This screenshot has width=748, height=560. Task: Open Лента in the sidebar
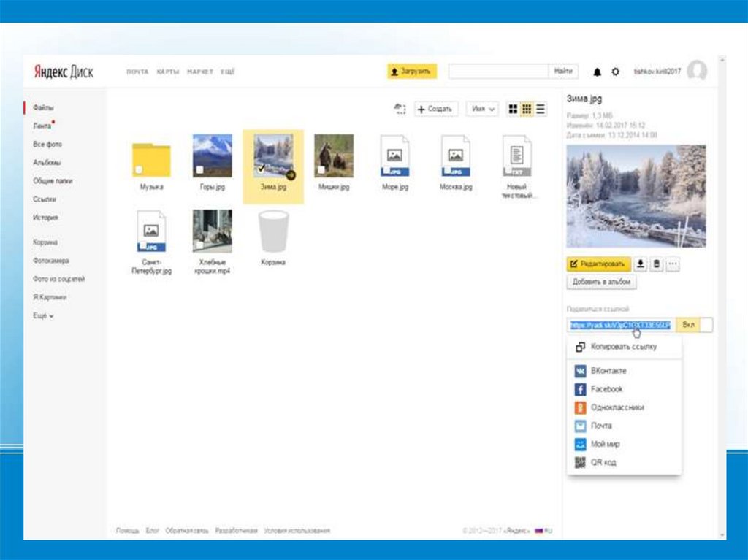(42, 126)
